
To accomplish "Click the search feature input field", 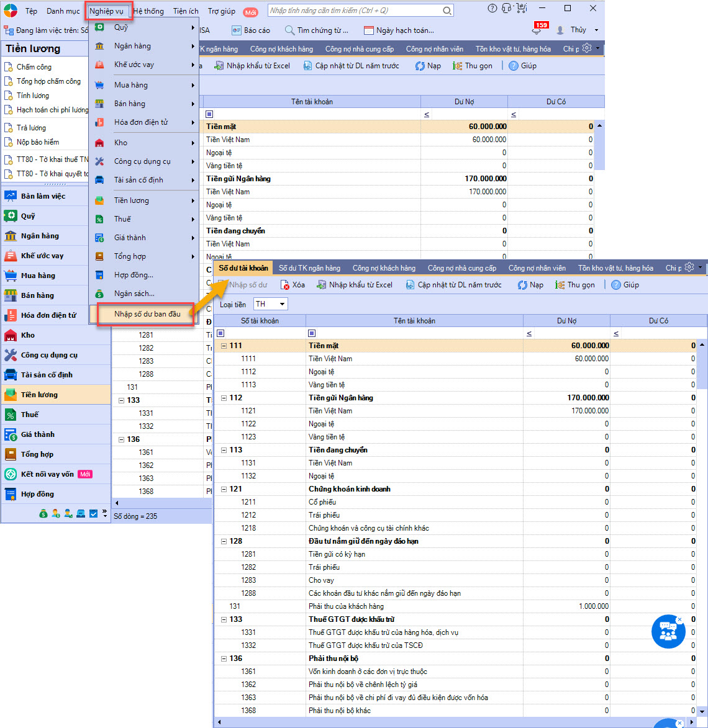I will [354, 11].
